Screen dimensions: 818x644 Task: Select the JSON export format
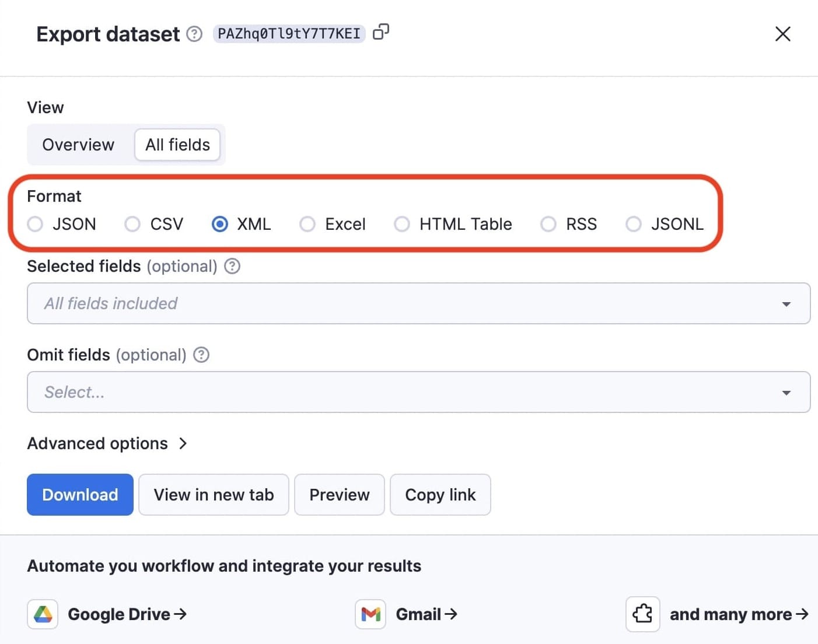click(x=35, y=224)
